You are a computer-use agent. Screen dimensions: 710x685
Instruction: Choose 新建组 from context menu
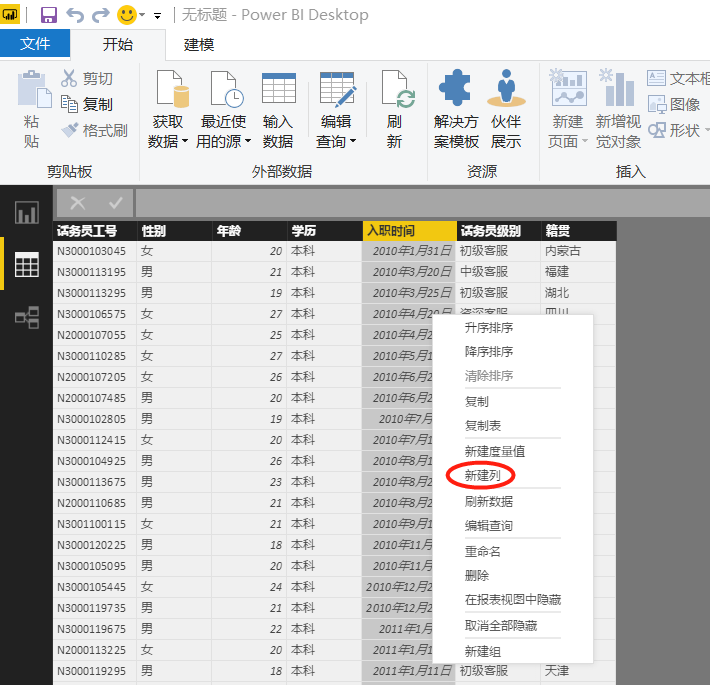click(x=483, y=651)
